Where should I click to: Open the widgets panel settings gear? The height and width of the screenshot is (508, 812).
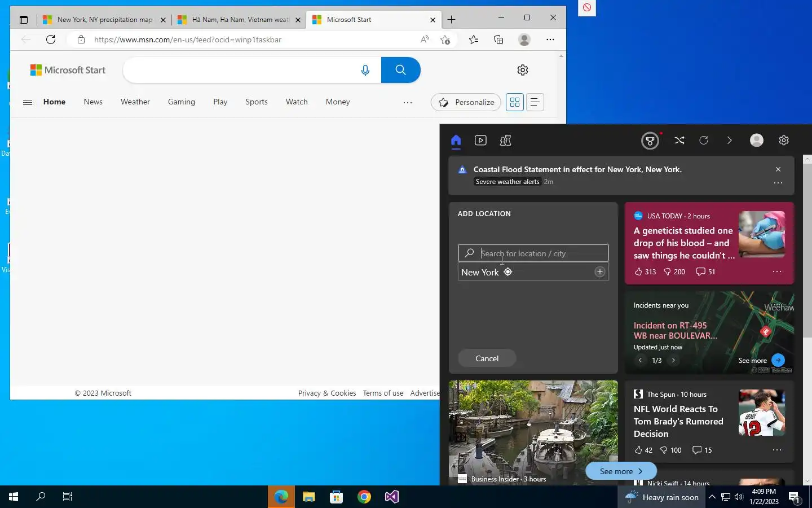(x=784, y=141)
